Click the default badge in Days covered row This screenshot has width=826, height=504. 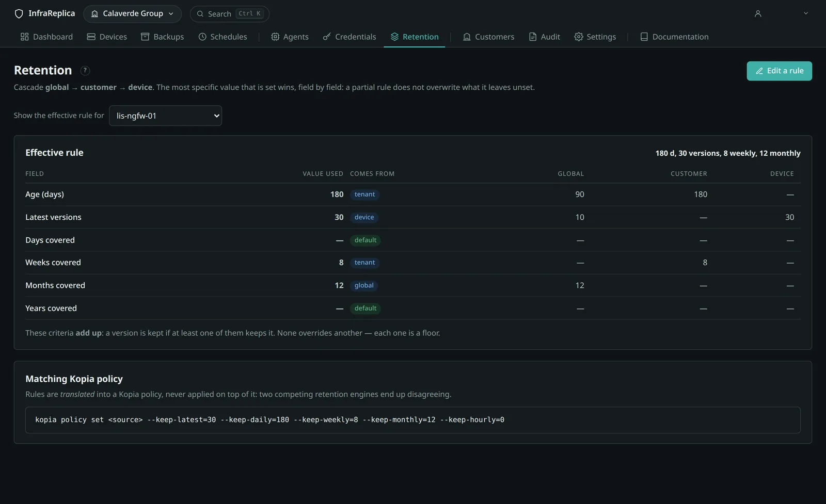[366, 240]
